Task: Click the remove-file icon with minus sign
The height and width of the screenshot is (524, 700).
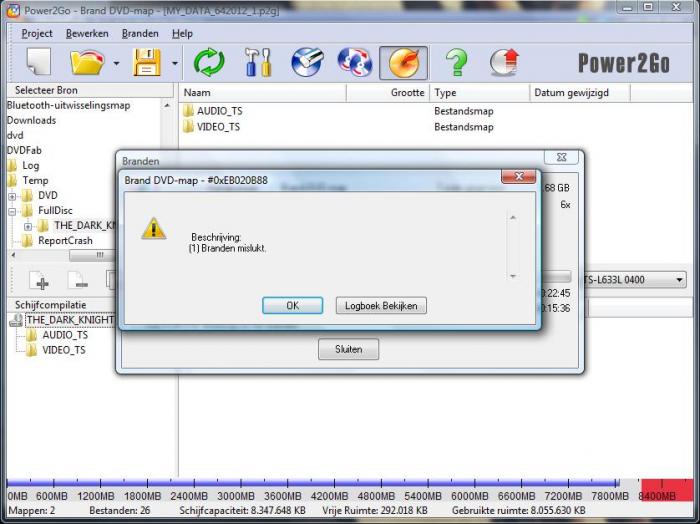Action: pos(78,280)
